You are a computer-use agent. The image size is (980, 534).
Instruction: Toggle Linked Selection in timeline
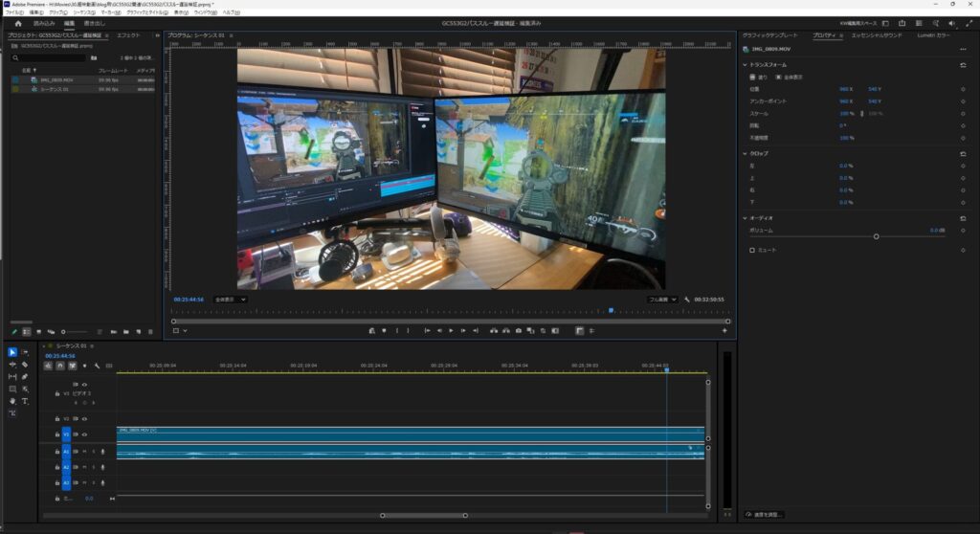[73, 366]
